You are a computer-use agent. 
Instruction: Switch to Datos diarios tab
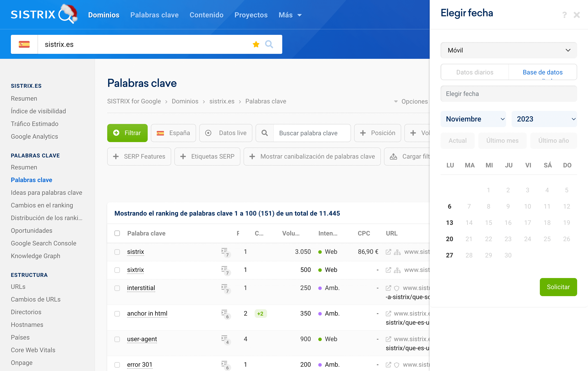pyautogui.click(x=474, y=72)
